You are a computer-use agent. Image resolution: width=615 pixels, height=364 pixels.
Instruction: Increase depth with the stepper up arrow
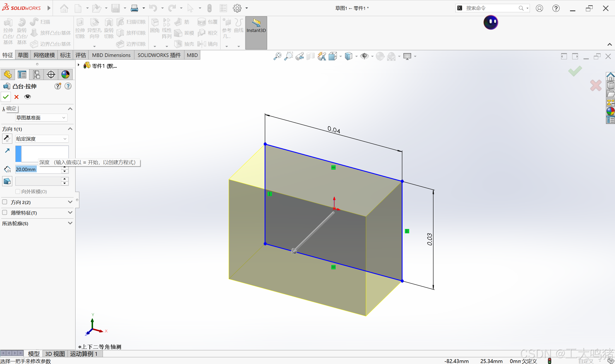click(x=64, y=167)
